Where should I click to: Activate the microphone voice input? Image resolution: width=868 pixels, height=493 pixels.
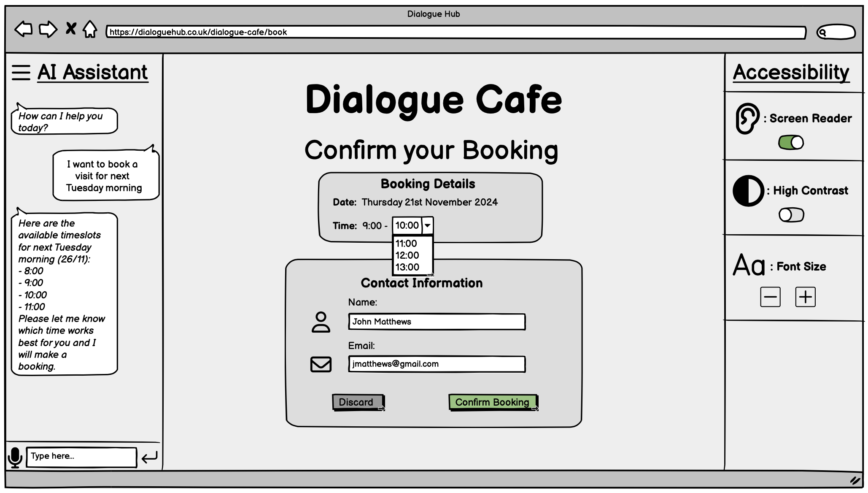click(15, 457)
